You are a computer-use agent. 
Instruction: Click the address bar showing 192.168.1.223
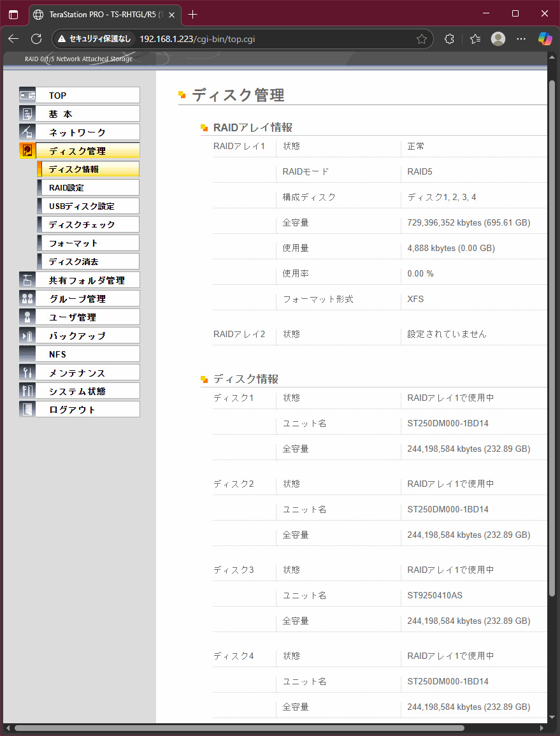(255, 39)
